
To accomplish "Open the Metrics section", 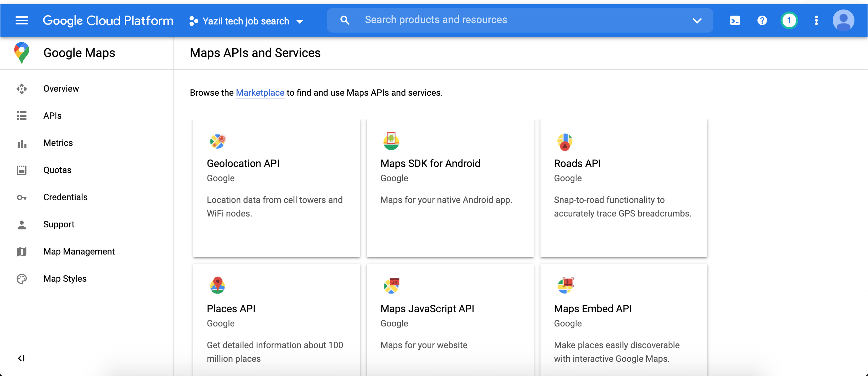I will pos(58,143).
